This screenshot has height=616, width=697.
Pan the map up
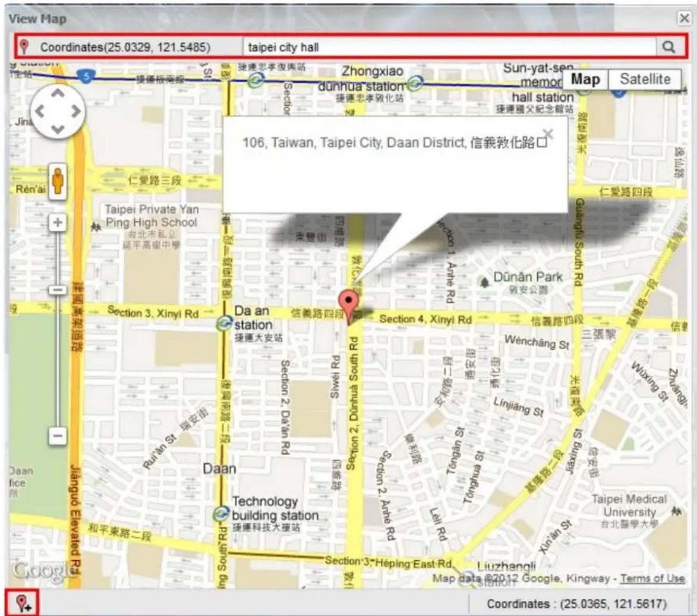58,93
